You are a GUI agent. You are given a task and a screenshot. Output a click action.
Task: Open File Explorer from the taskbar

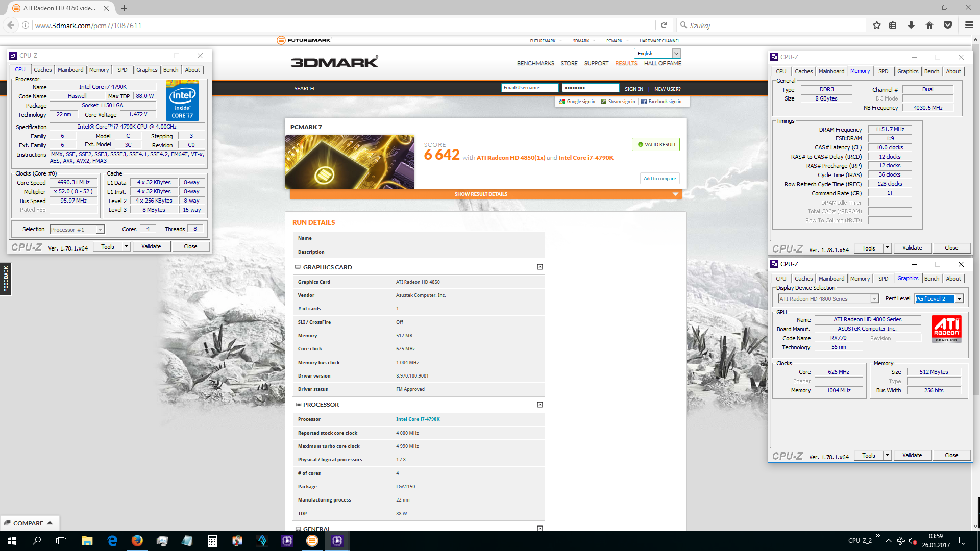coord(87,541)
